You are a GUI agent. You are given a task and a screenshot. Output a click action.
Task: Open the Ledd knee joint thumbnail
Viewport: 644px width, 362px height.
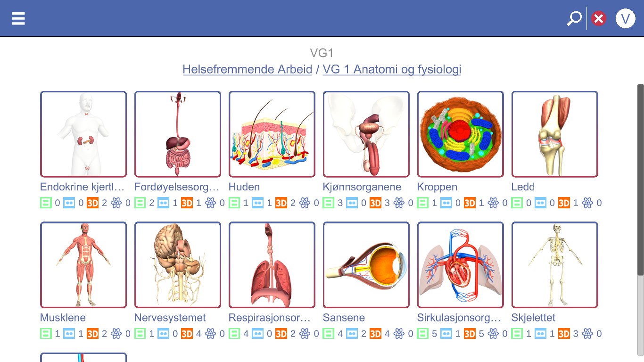click(x=555, y=134)
